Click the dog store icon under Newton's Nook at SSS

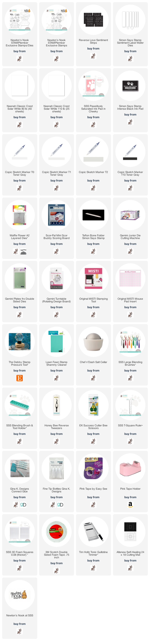[19, 631]
